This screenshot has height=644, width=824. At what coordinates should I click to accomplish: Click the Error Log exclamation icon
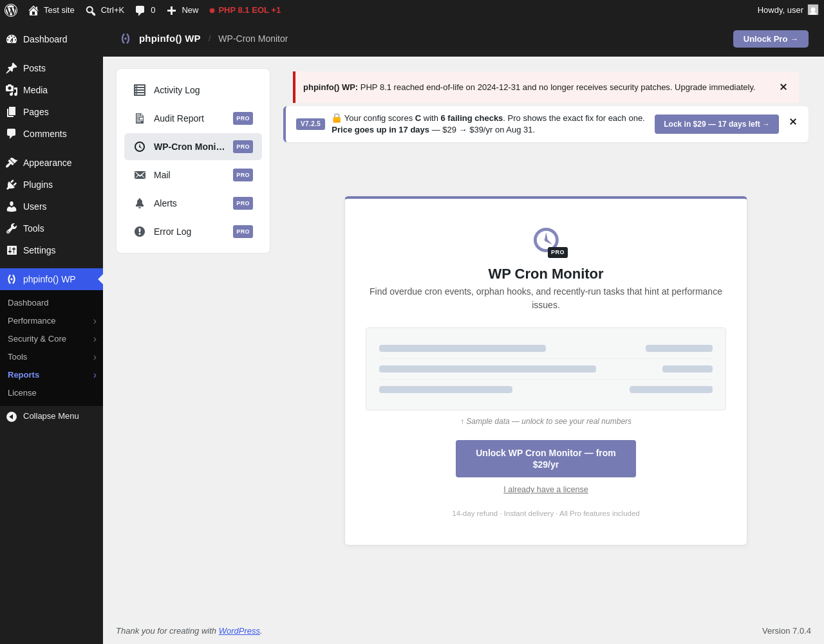coord(140,232)
